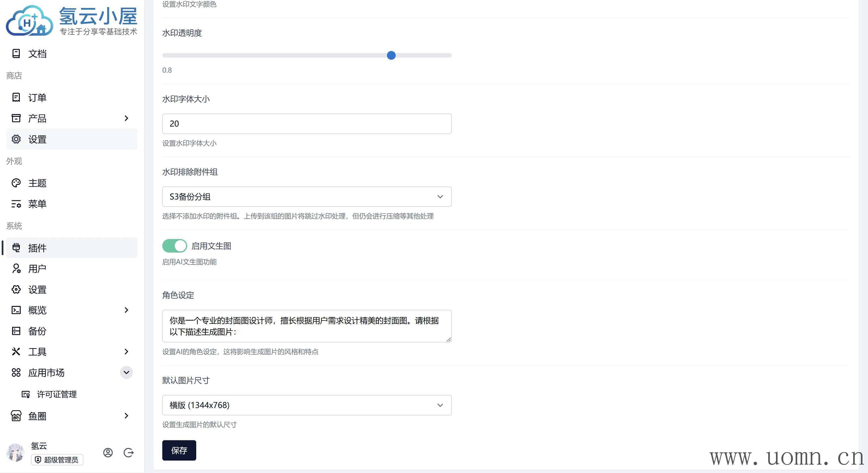Click the 插件 plug icon
The height and width of the screenshot is (473, 868).
pyautogui.click(x=16, y=248)
